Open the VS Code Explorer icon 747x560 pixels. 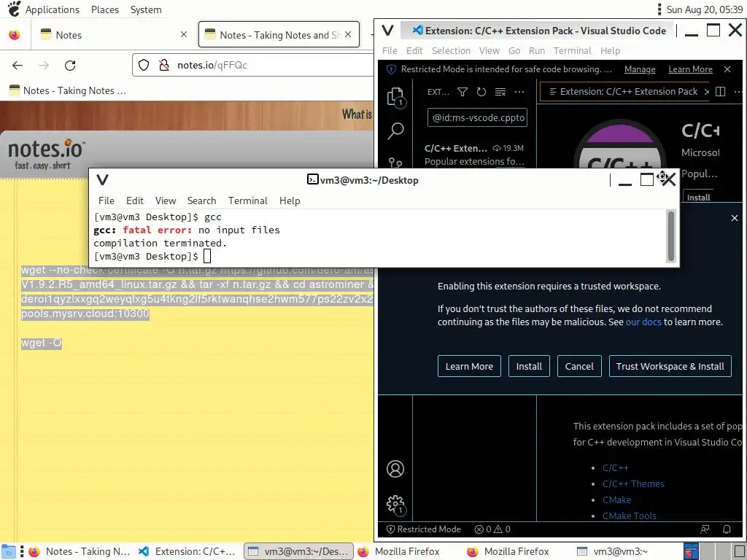[x=396, y=97]
